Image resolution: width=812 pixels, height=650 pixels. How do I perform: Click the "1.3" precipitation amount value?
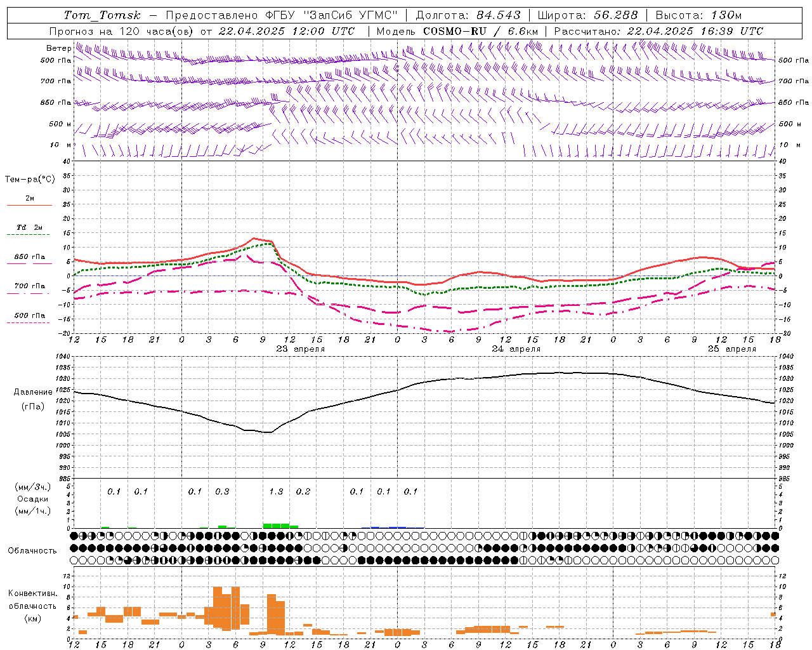276,492
